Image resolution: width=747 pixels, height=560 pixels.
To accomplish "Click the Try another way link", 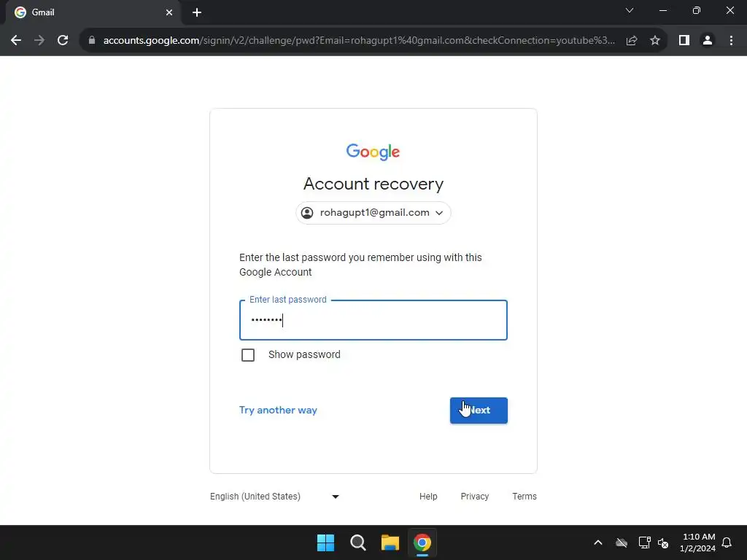I will point(278,410).
